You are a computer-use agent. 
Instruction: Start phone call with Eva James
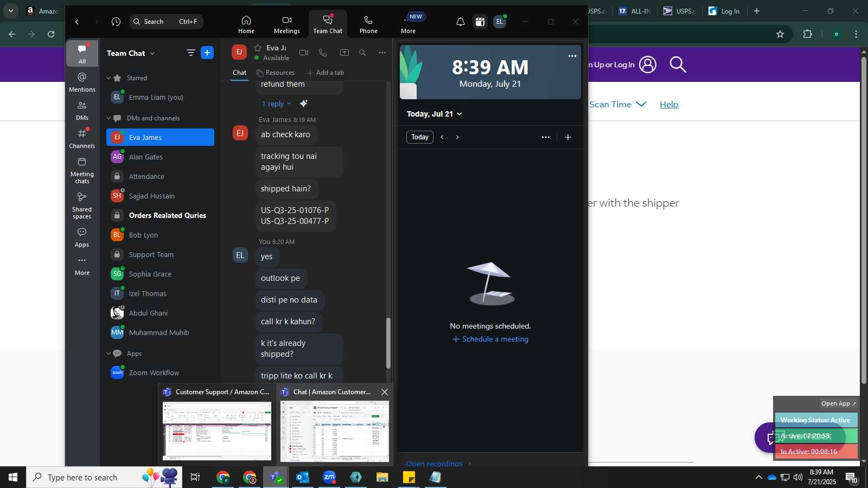coord(323,53)
